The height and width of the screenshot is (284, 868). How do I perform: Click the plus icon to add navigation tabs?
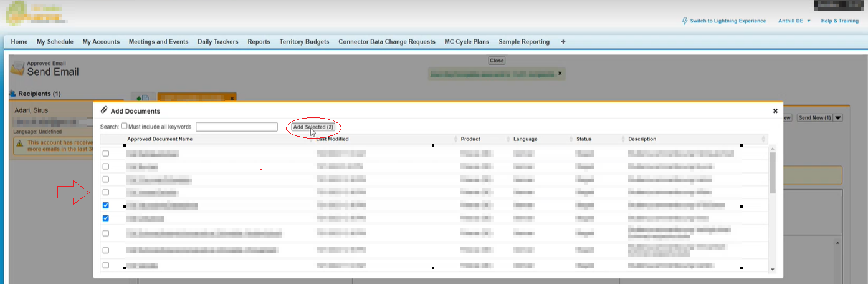tap(563, 42)
